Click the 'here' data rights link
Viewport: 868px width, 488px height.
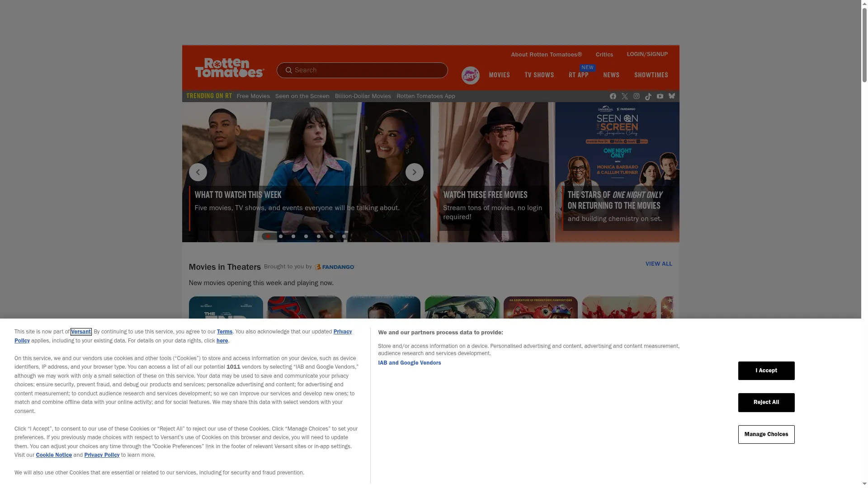(222, 341)
